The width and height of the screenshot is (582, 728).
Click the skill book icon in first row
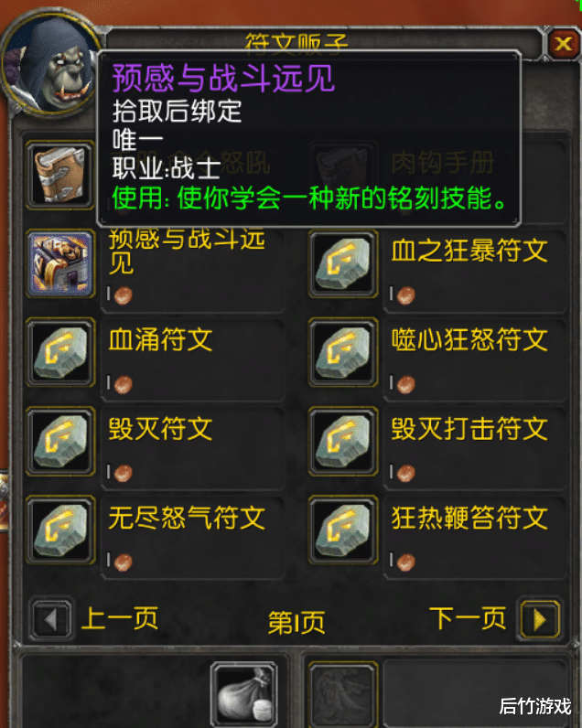[60, 175]
